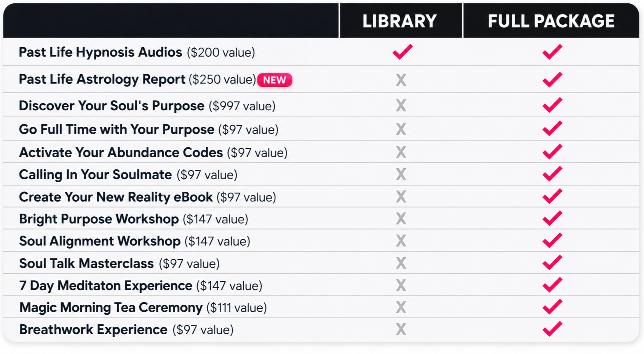Screen dimensions: 644x354
Task: Click the pink NEW badge
Action: (x=275, y=80)
